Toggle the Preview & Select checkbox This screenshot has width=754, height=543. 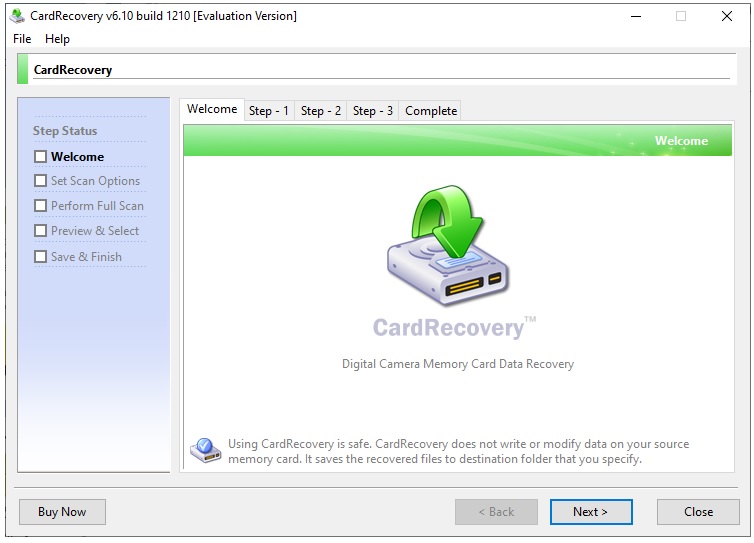pyautogui.click(x=40, y=231)
